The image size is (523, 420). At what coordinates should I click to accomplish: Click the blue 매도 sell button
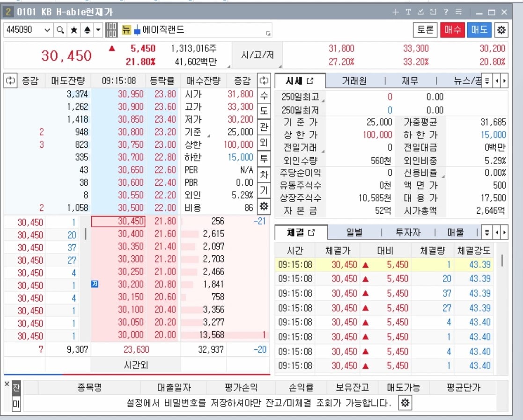479,30
